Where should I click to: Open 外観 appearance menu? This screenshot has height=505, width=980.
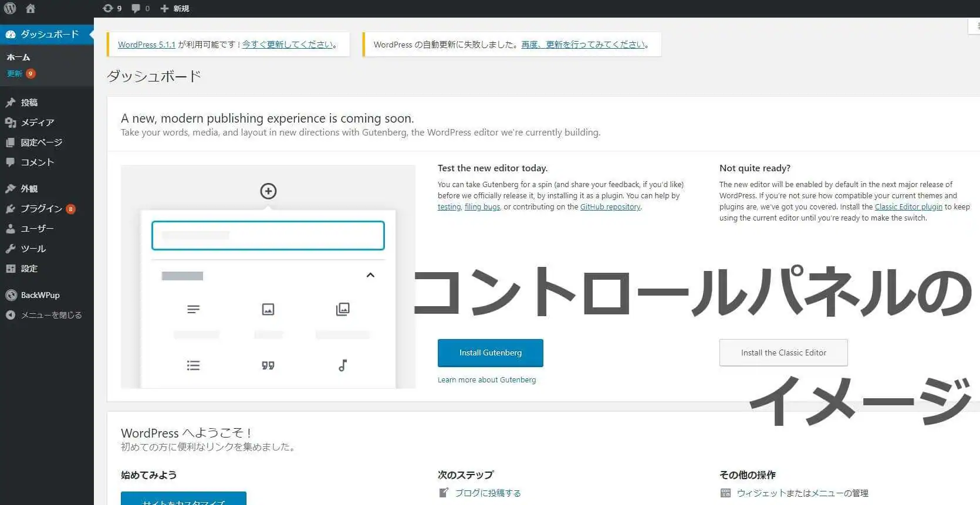[x=47, y=188]
